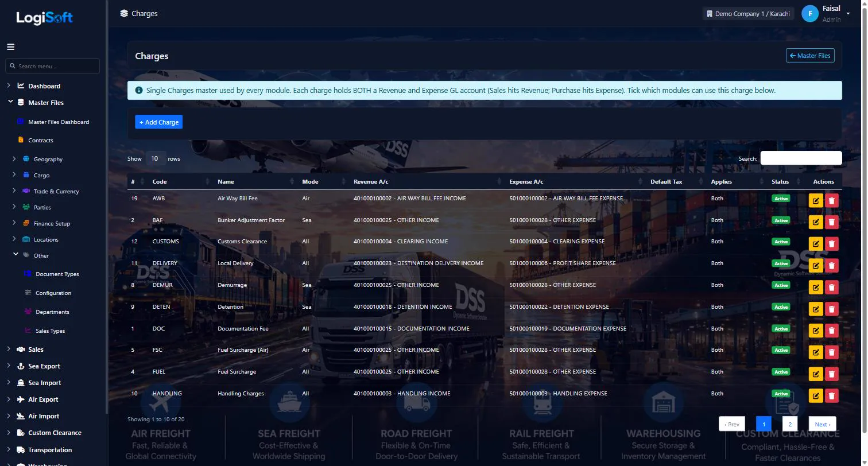This screenshot has width=868, height=466.
Task: Open Master Files Dashboard in sidebar
Action: point(58,122)
